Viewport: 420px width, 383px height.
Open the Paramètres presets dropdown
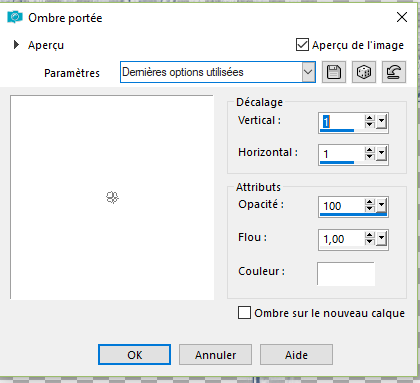click(308, 72)
